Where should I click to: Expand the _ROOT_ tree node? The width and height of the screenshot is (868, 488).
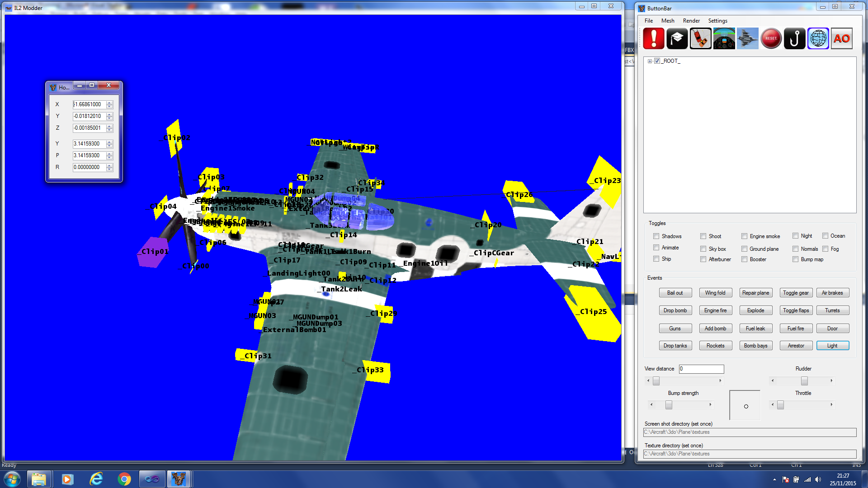(x=650, y=61)
